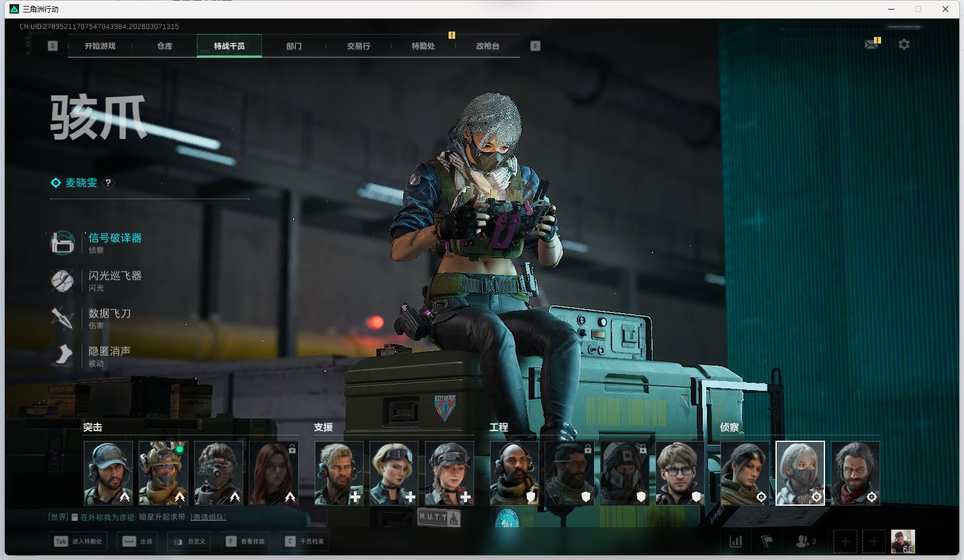Viewport: 964px width, 560px height.
Task: Open the 交易行 tab
Action: point(359,46)
